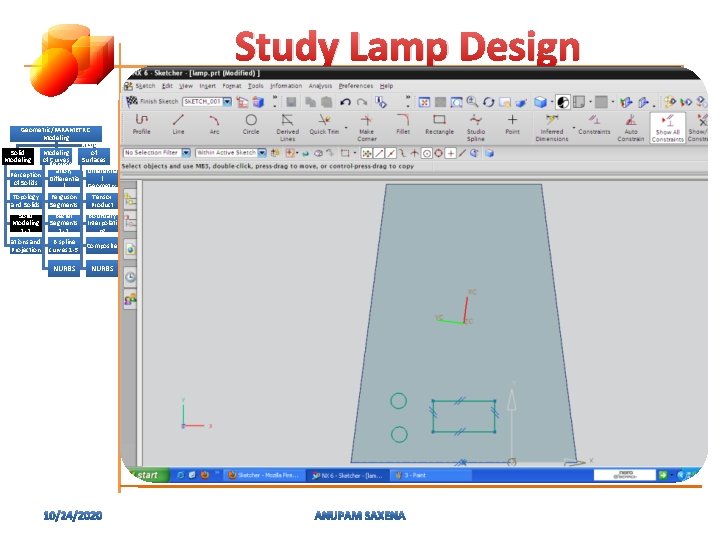Open the Help menu
720x540 pixels.
point(386,86)
